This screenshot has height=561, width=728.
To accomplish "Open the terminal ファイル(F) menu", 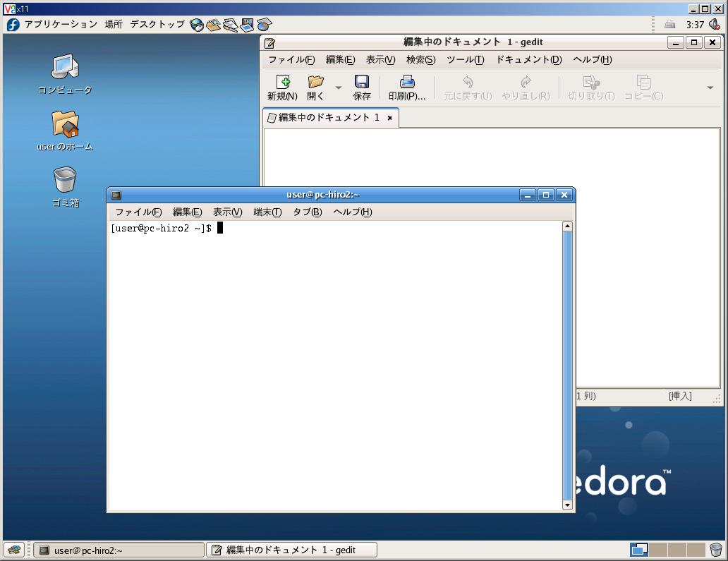I will pos(138,212).
